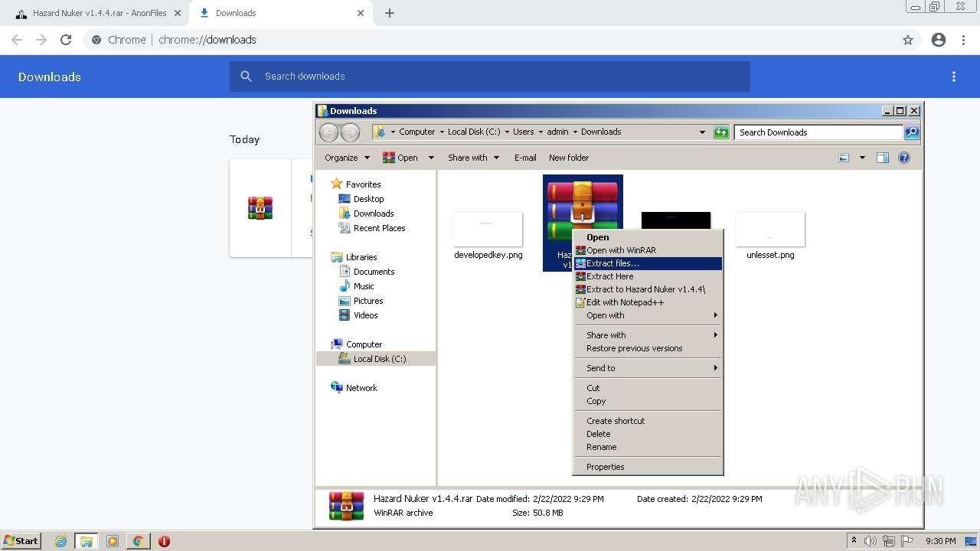
Task: Choose Delete in context menu
Action: point(648,434)
